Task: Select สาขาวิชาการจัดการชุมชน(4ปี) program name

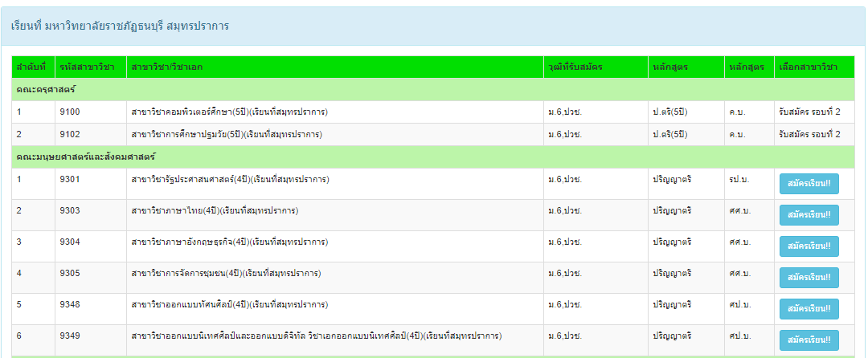Action: click(227, 274)
